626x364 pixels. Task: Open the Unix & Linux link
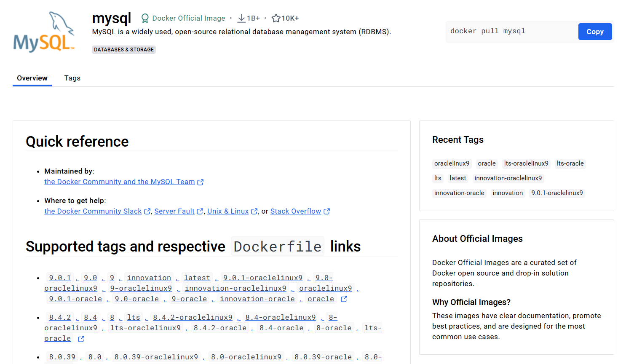point(228,211)
